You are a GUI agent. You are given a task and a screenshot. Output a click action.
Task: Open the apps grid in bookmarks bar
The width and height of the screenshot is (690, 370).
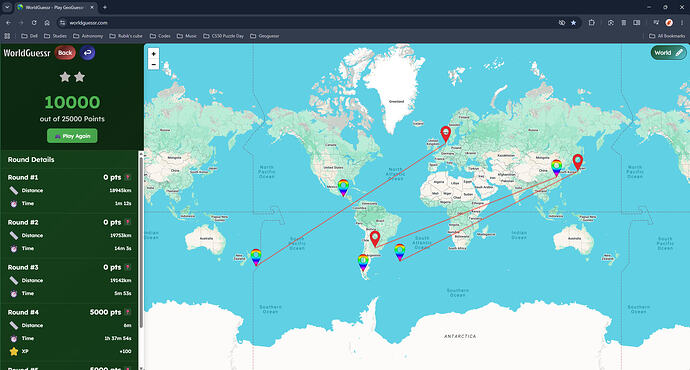click(7, 36)
